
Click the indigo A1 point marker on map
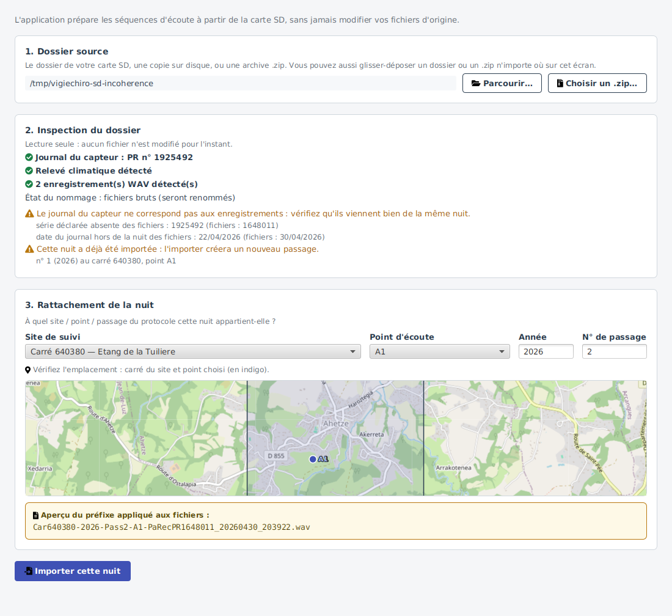[x=313, y=459]
